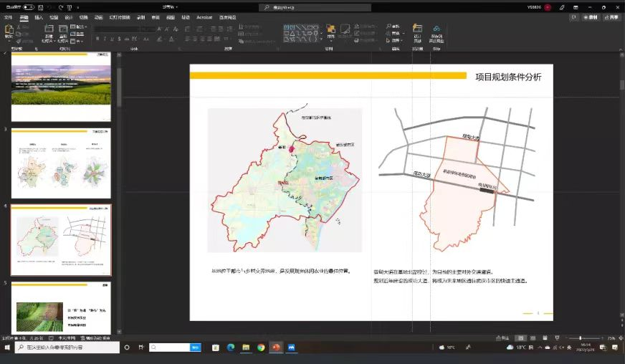Toggle italic text formatting
Screen dimensions: 625x364
pyautogui.click(x=104, y=37)
